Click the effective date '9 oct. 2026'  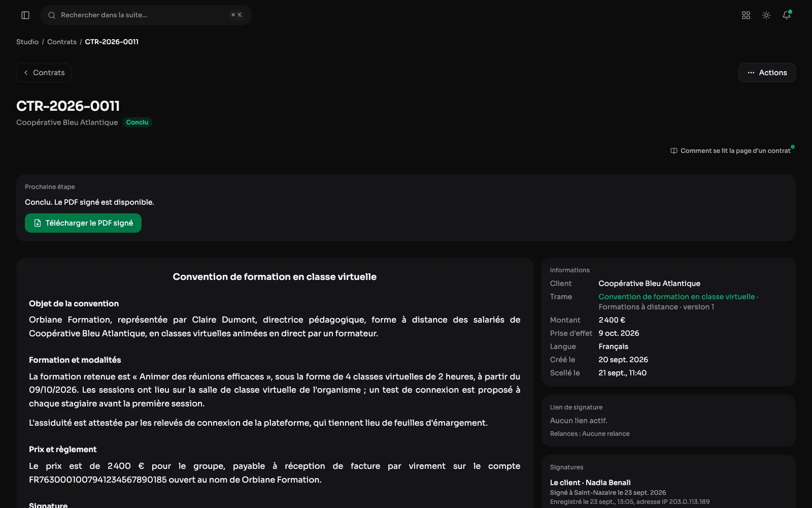pos(619,333)
